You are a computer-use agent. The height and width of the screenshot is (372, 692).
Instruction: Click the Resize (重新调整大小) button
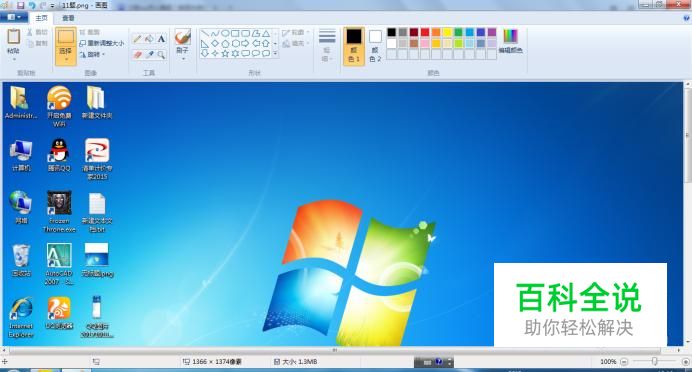(x=102, y=43)
